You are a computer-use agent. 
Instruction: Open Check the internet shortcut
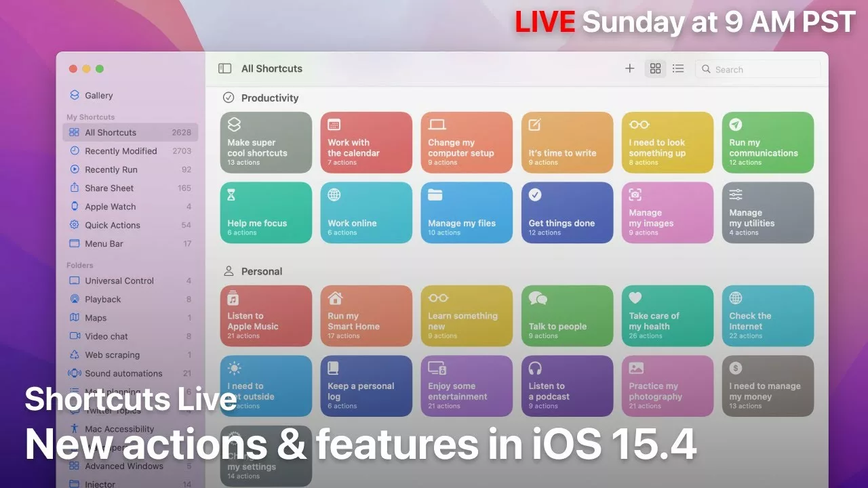click(768, 316)
